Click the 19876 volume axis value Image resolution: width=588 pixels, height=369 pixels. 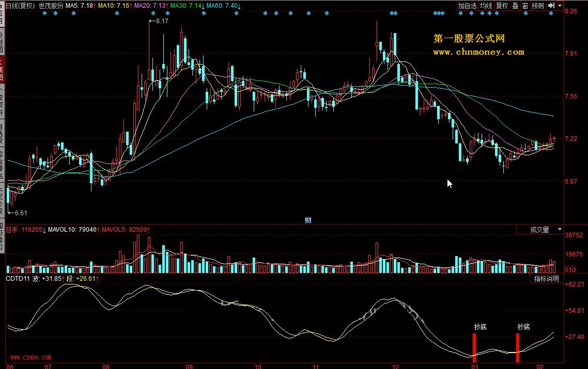[574, 254]
